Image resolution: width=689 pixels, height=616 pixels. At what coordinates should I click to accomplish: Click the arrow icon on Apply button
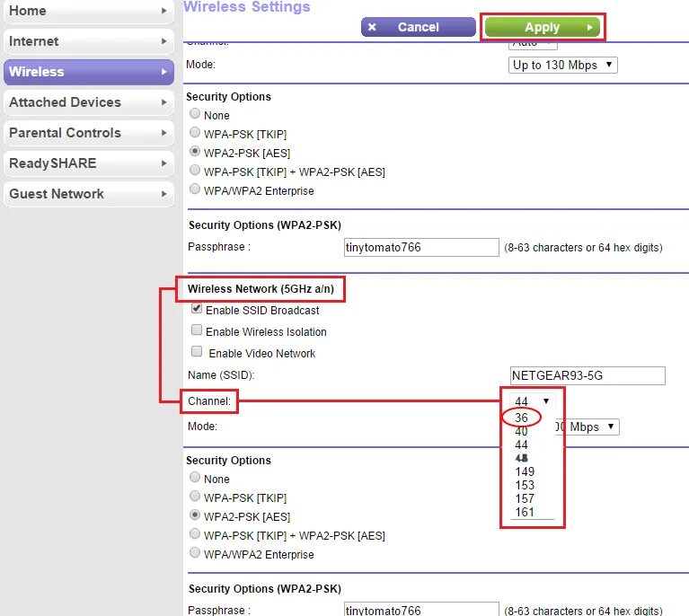[x=589, y=28]
